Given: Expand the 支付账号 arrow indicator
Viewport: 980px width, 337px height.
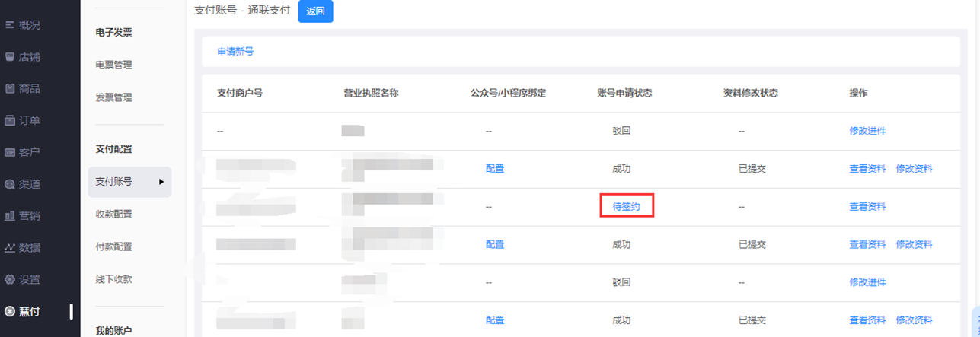Looking at the screenshot, I should pos(161,182).
